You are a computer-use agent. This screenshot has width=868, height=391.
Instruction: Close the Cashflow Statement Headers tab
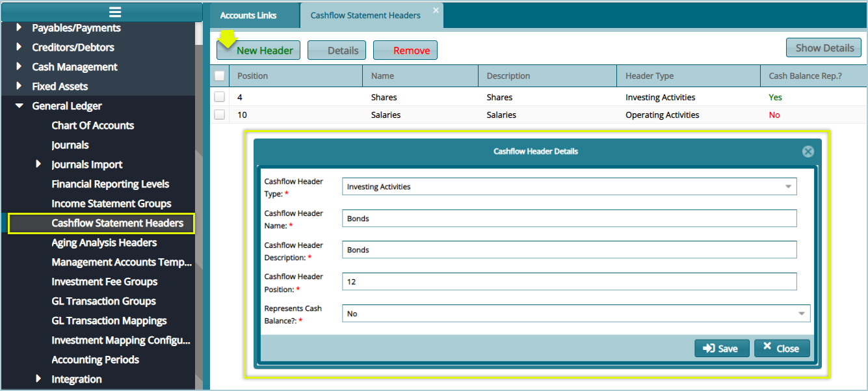point(436,10)
